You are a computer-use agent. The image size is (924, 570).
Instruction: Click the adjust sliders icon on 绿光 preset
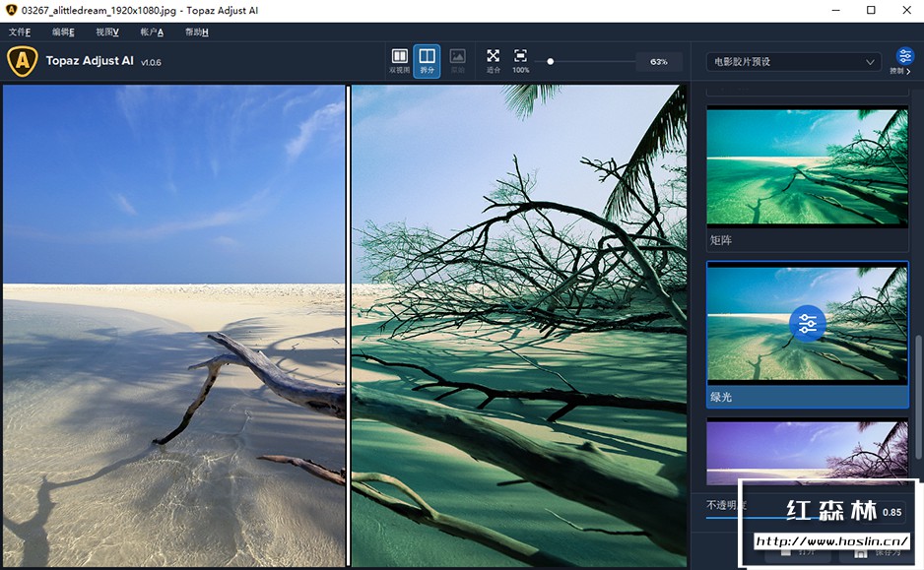coord(807,323)
